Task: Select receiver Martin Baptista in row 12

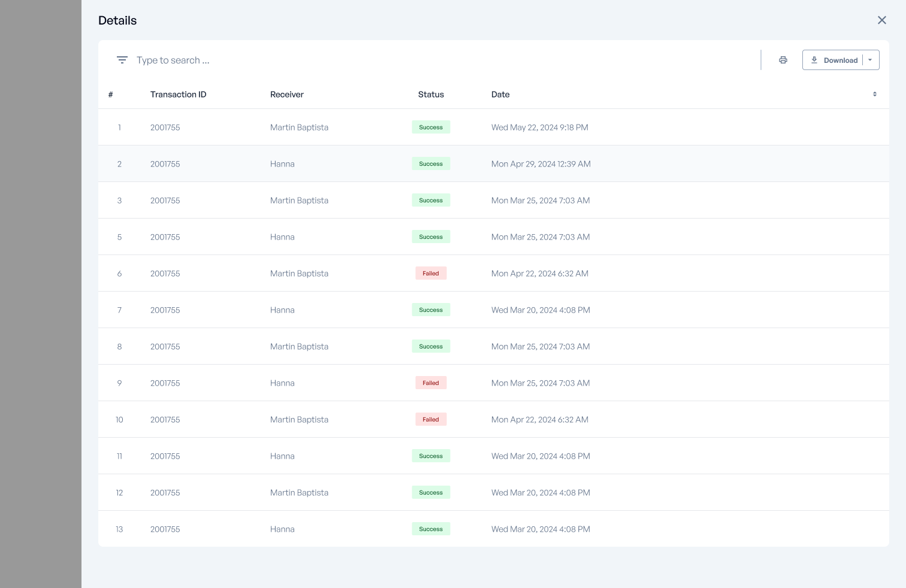Action: (x=299, y=493)
